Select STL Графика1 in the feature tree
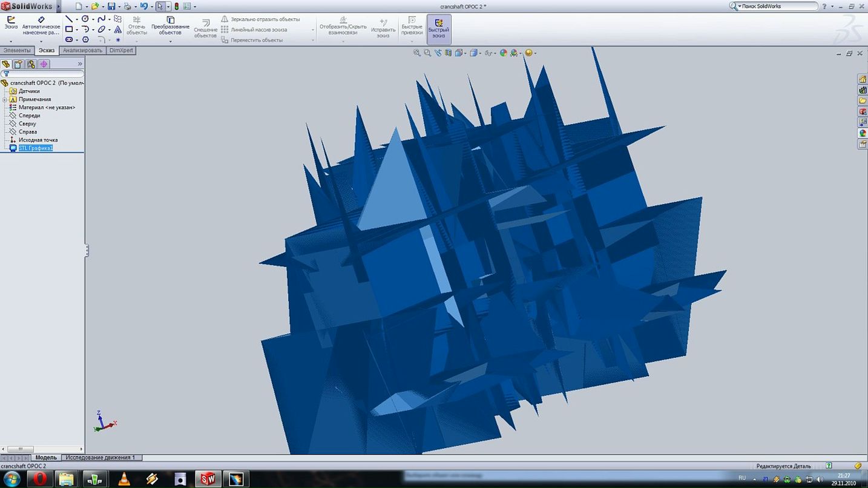868x488 pixels. (x=36, y=148)
